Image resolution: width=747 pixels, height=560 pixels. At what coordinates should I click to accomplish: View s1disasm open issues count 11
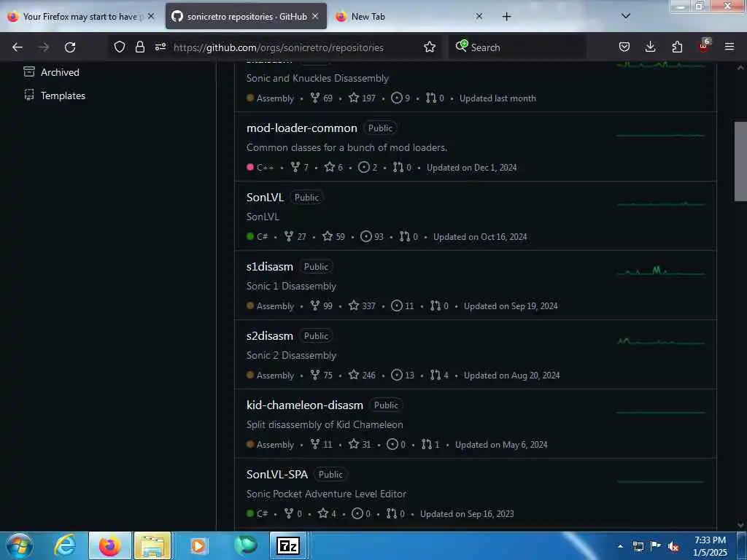(403, 306)
